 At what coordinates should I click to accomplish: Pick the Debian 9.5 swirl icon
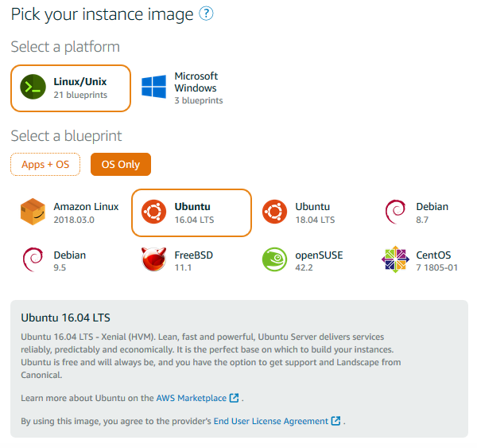pos(33,259)
